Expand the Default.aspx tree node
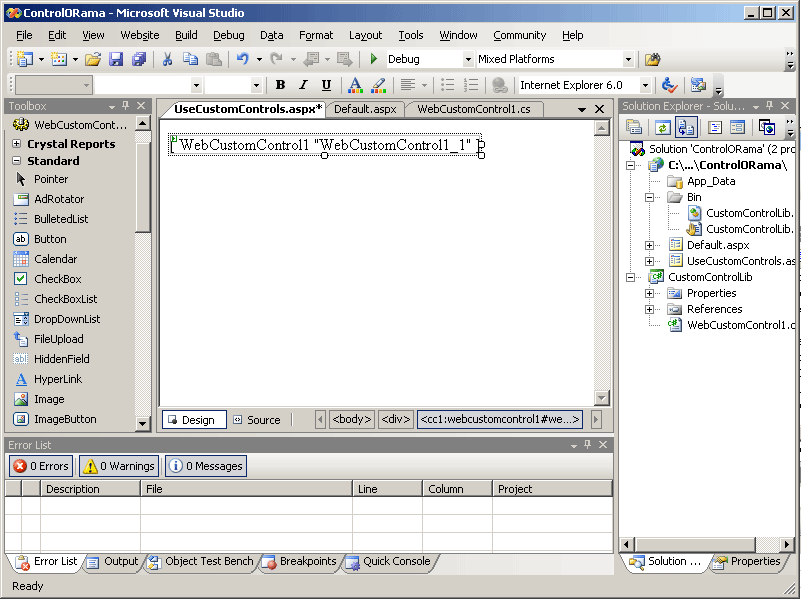 pyautogui.click(x=649, y=245)
